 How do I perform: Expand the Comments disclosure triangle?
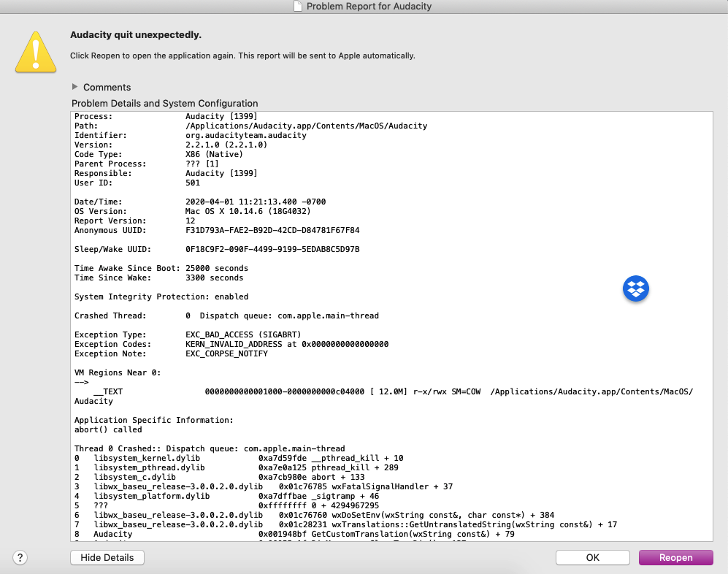pos(74,87)
